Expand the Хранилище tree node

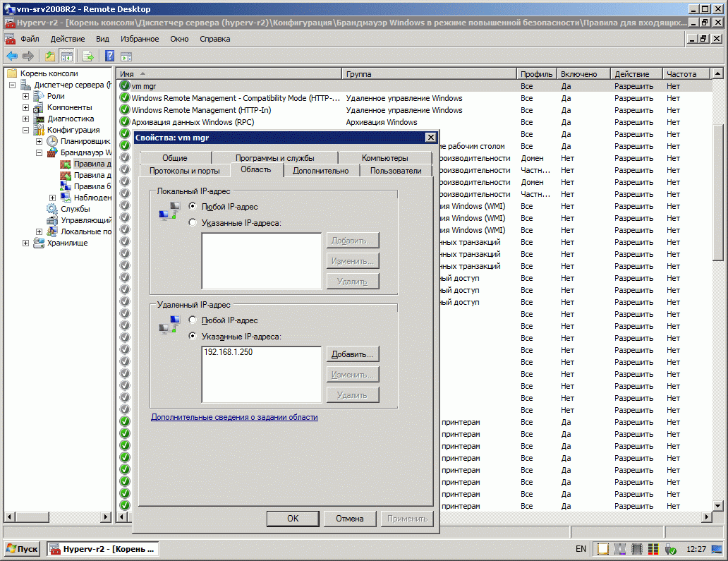[x=26, y=243]
